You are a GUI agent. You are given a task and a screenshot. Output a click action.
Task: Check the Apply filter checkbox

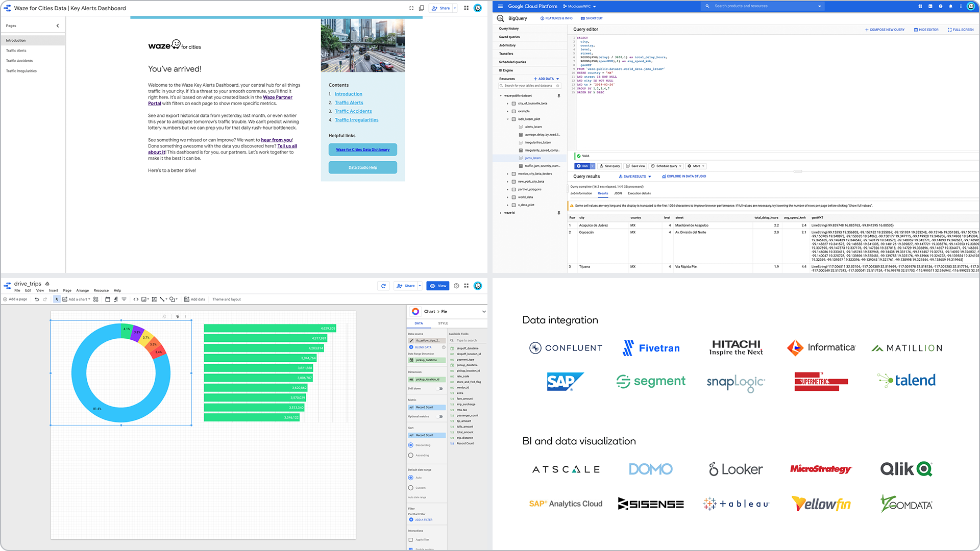click(411, 539)
